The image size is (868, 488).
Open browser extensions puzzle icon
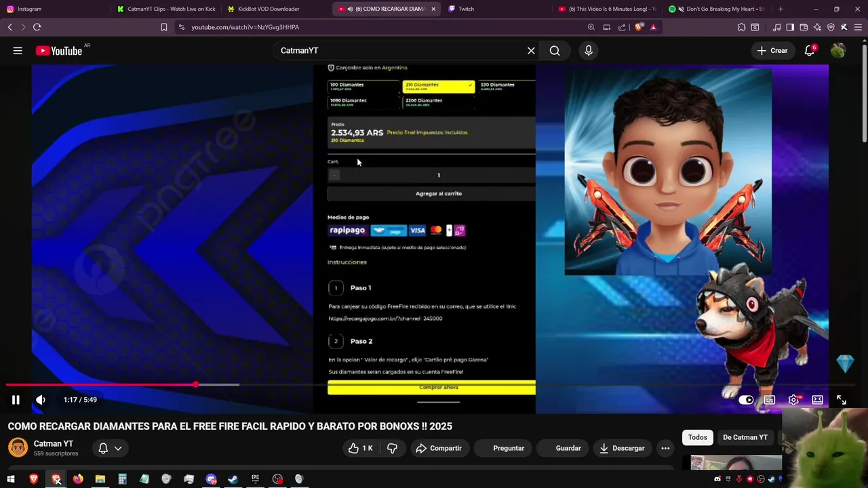(741, 27)
